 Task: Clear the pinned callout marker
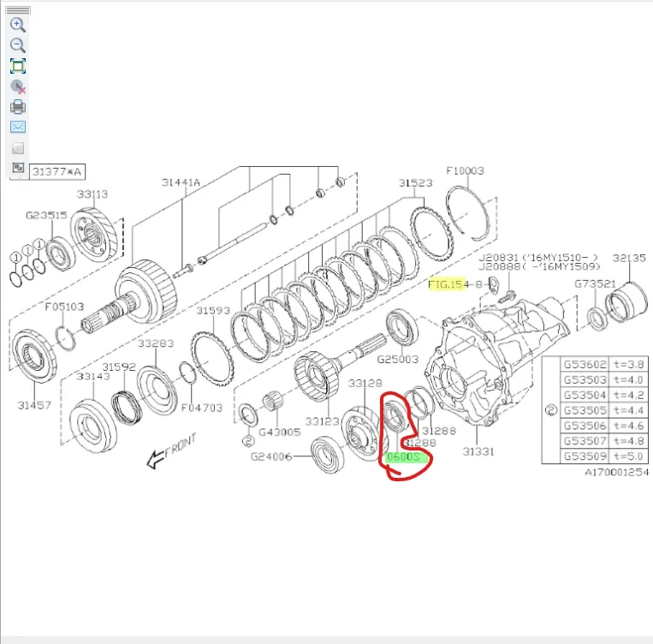click(17, 86)
